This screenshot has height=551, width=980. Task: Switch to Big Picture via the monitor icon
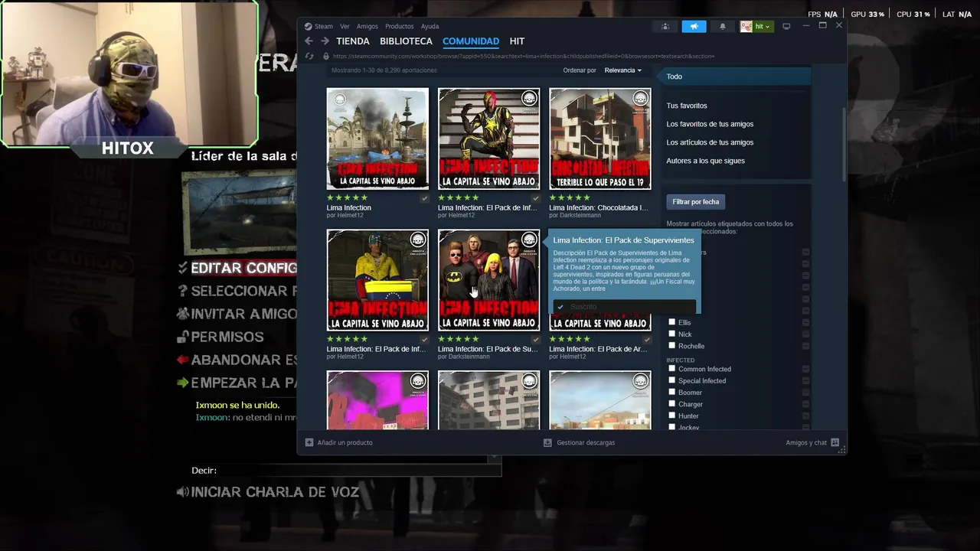(x=786, y=26)
